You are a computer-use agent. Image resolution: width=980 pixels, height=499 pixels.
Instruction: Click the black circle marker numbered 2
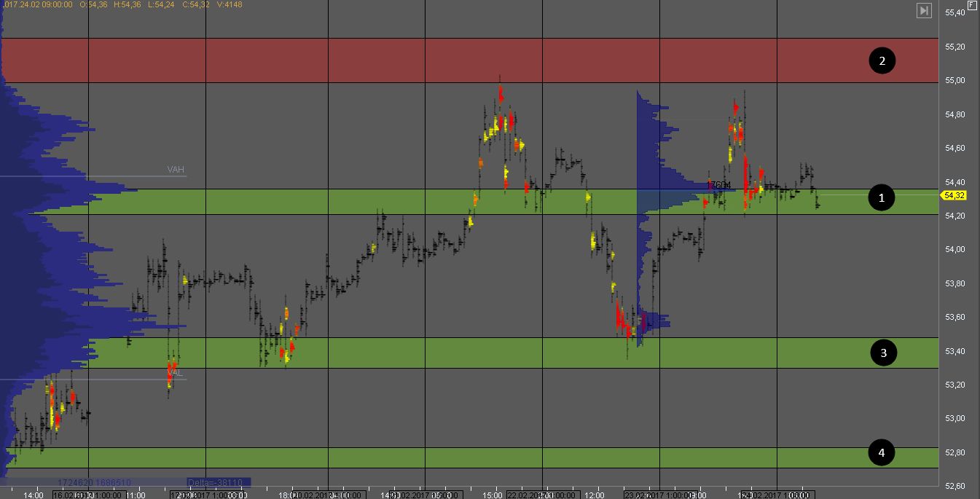(882, 60)
